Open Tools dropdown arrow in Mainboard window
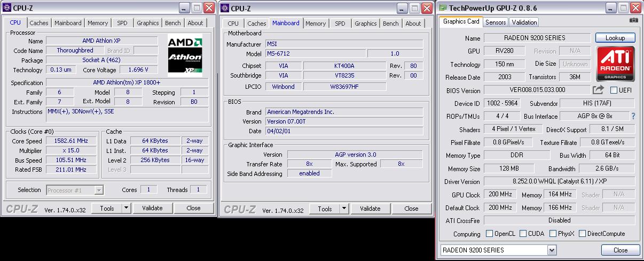 (x=344, y=209)
